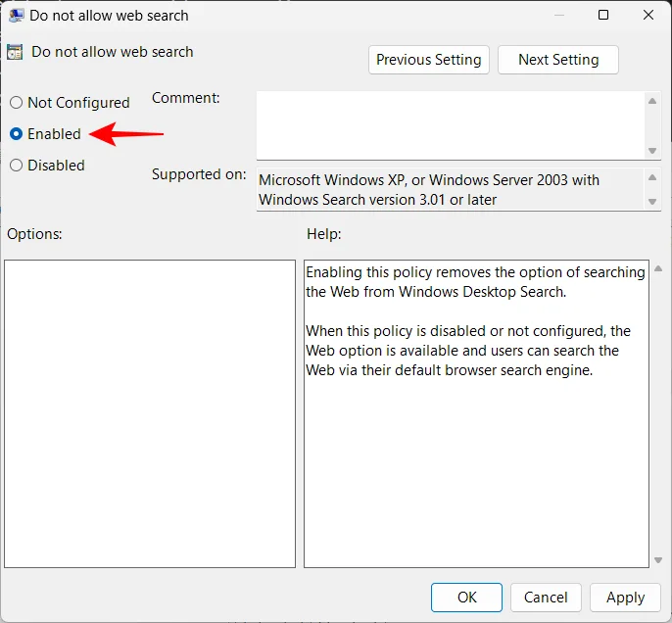
Task: Click the 'Help:' label
Action: [324, 234]
